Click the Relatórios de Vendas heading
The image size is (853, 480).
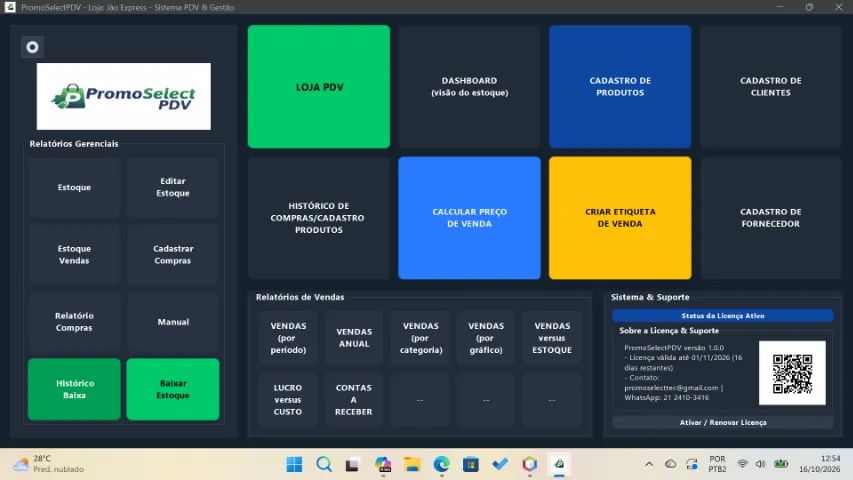pos(300,297)
